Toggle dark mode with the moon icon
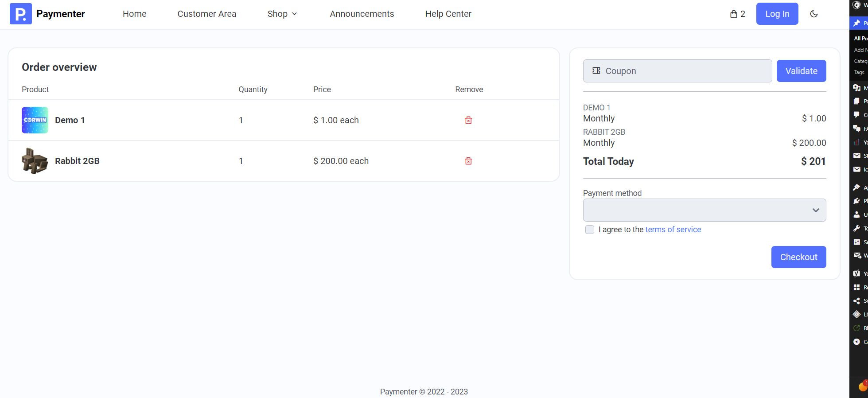Screen dimensions: 868x398 (x=814, y=14)
